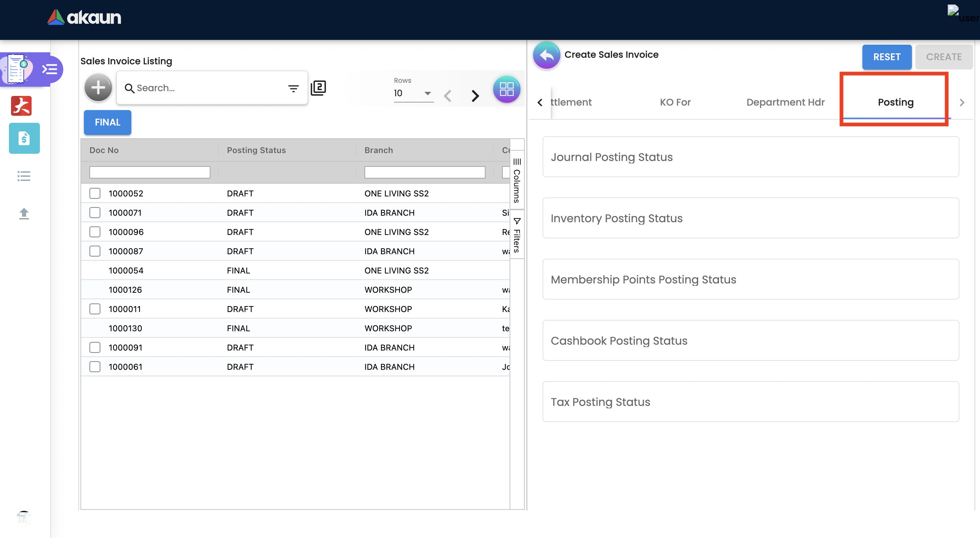Click the upload arrow sidebar icon
This screenshot has width=980, height=538.
click(x=24, y=214)
